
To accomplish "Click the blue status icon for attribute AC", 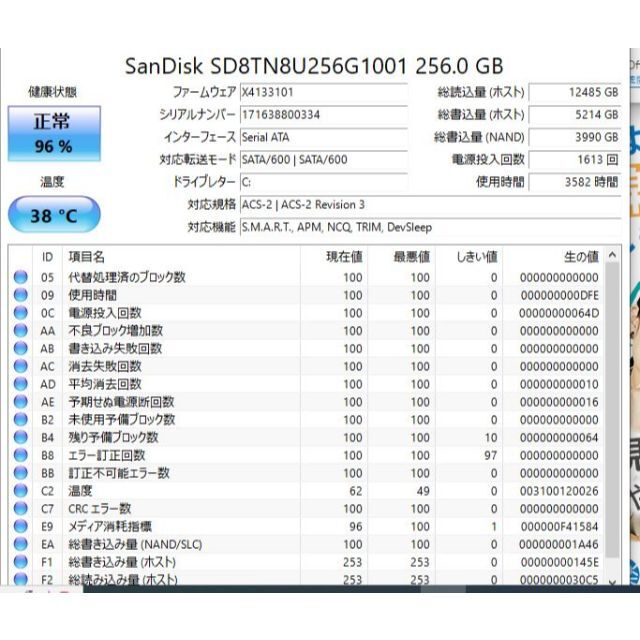I will click(20, 366).
